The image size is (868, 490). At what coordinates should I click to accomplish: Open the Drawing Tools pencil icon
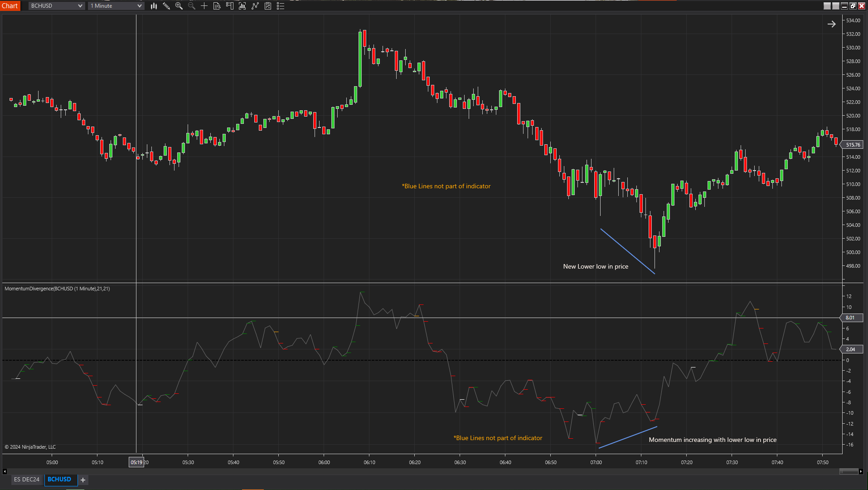(x=166, y=6)
